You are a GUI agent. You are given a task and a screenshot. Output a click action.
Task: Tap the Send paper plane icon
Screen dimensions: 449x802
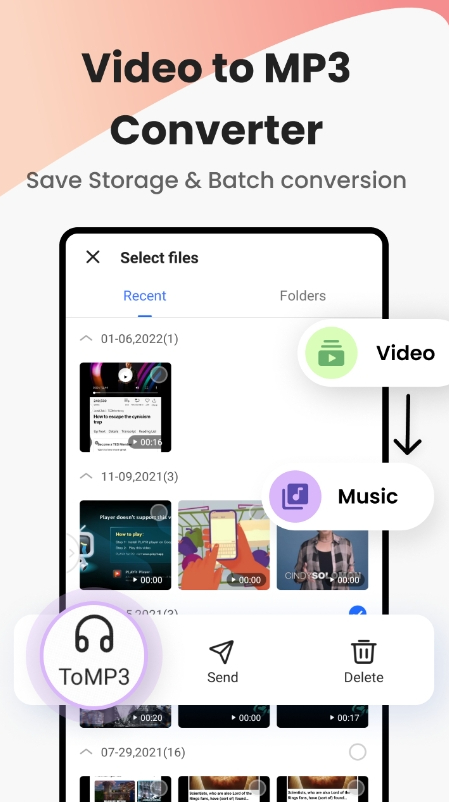222,651
